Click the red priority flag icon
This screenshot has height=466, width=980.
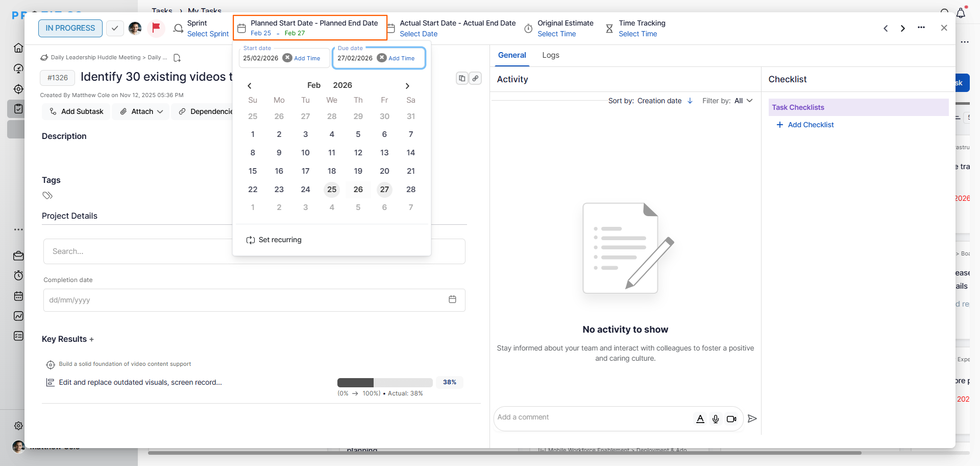(x=156, y=28)
